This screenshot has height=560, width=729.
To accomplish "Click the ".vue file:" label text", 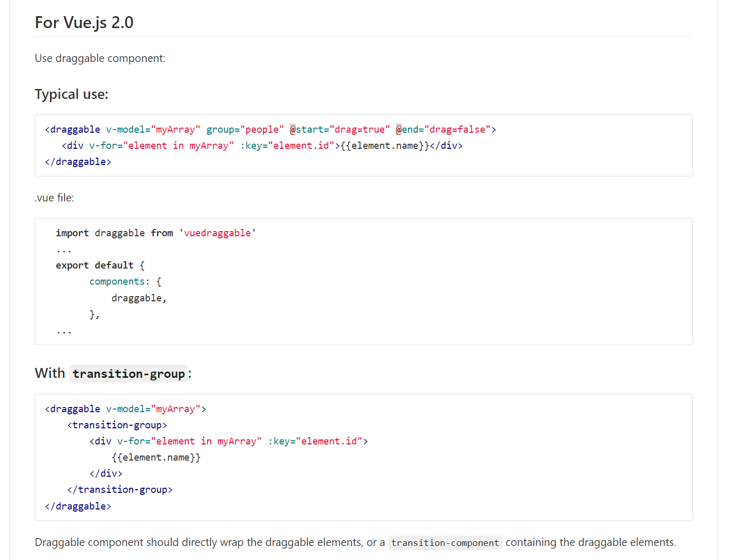I will (x=55, y=198).
